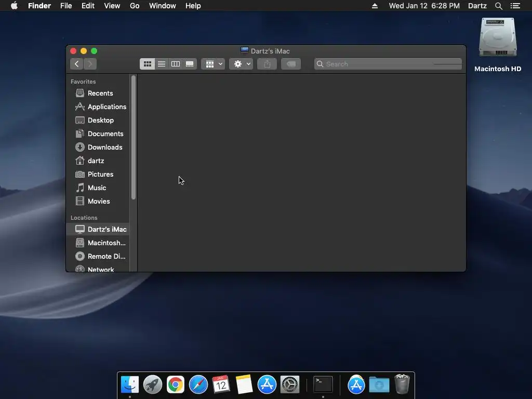Open Notification Center list icon
This screenshot has width=532, height=399.
coord(515,6)
